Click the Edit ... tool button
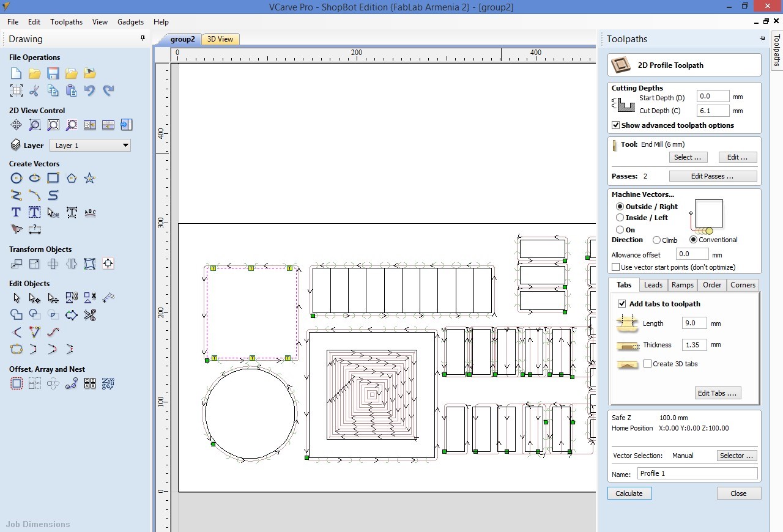 pyautogui.click(x=737, y=157)
